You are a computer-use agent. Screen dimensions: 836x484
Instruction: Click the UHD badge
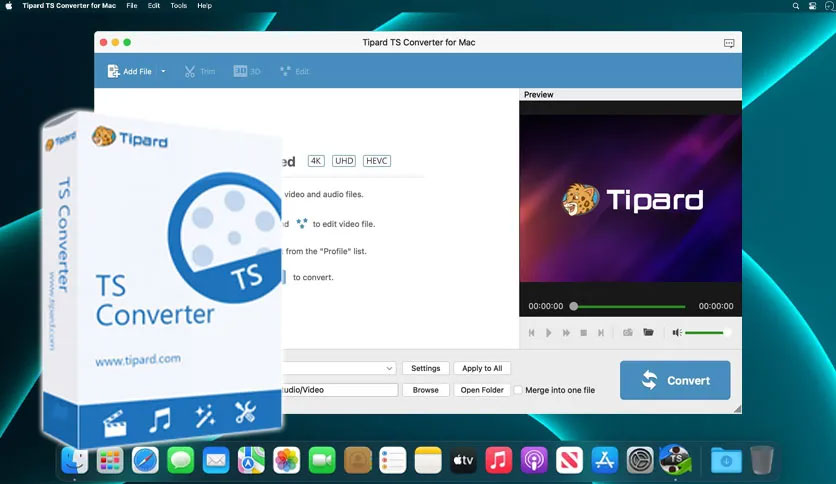pos(344,161)
